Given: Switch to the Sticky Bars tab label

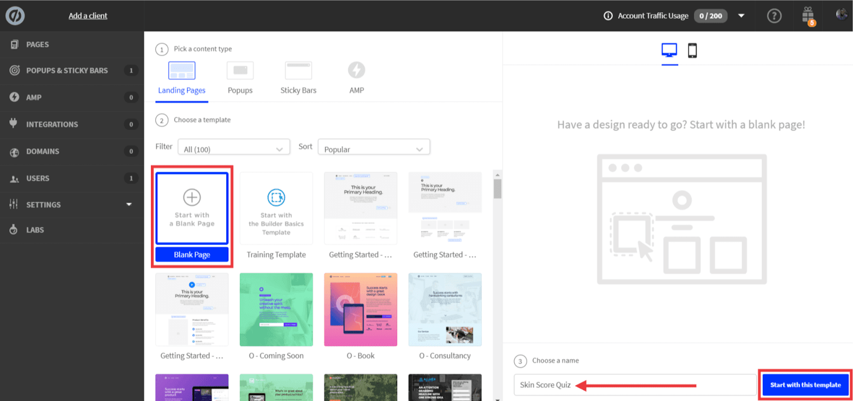Looking at the screenshot, I should 298,91.
